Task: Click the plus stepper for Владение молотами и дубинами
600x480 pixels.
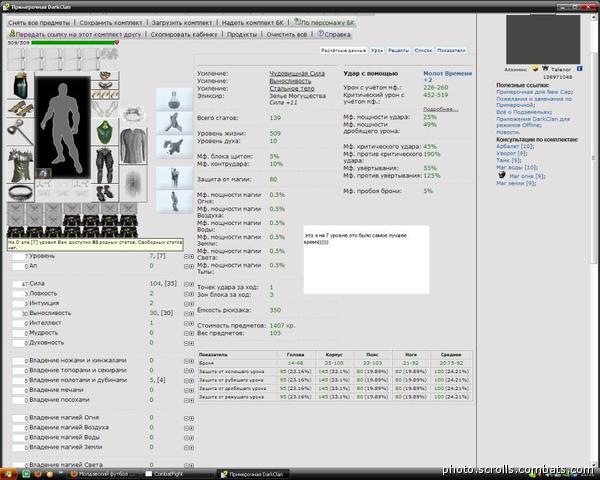Action: click(x=191, y=381)
